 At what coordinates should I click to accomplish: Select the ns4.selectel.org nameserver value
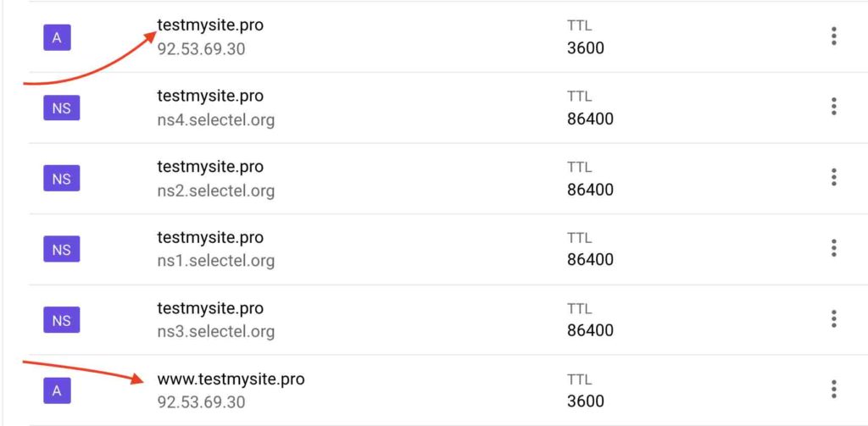point(216,120)
